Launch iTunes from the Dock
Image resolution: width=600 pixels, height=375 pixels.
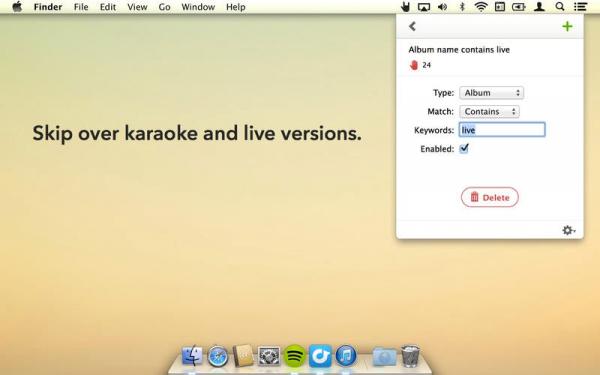point(346,356)
